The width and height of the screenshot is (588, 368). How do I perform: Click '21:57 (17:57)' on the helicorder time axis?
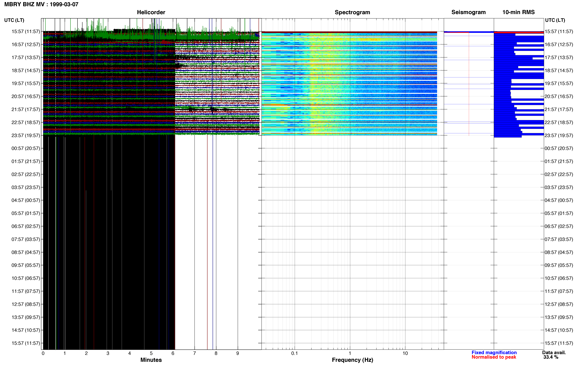[26, 109]
